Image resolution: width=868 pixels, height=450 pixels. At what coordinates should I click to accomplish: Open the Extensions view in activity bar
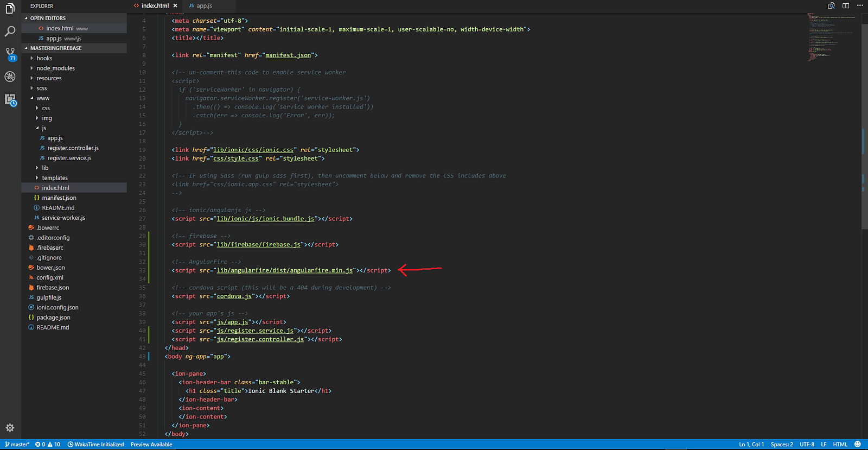(x=10, y=100)
